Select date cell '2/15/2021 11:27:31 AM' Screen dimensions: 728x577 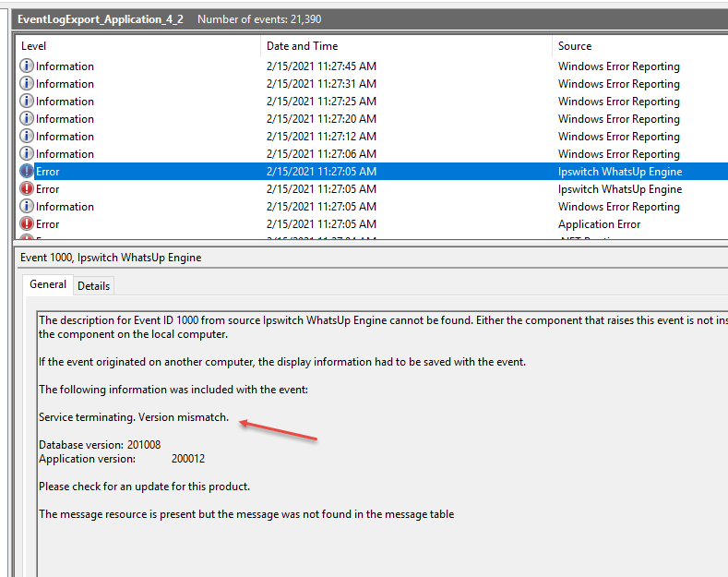[x=321, y=84]
